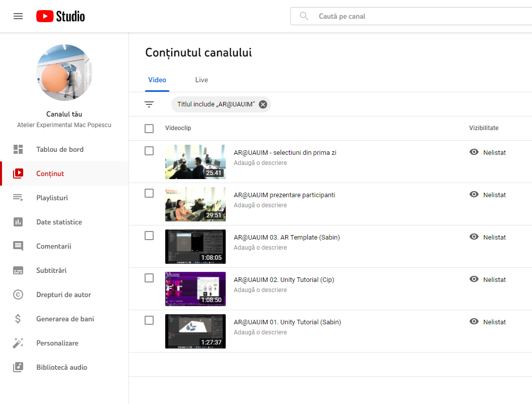The height and width of the screenshot is (404, 532).
Task: Open Nelistat visibility for '02. Unity Tutorial (Cip)'
Action: (494, 279)
